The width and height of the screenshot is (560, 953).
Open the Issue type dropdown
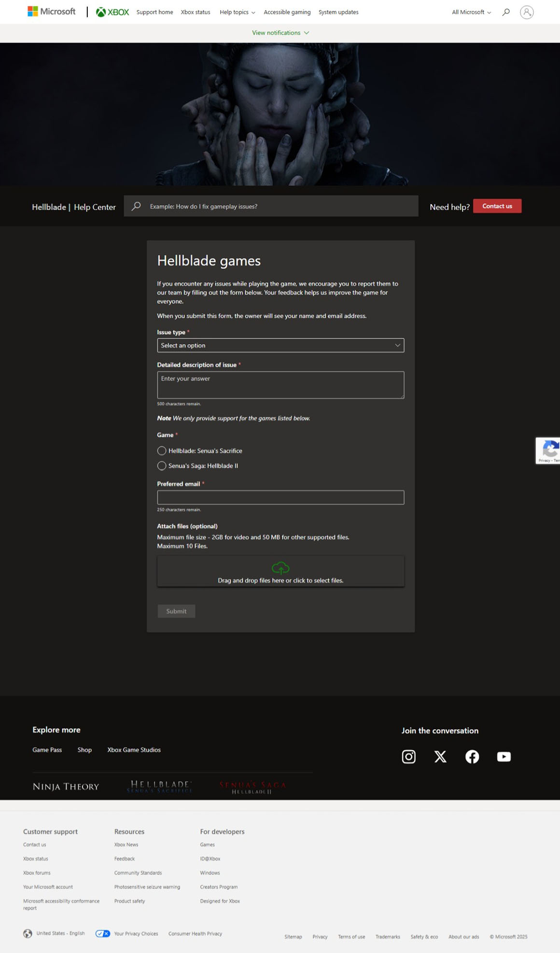[280, 345]
